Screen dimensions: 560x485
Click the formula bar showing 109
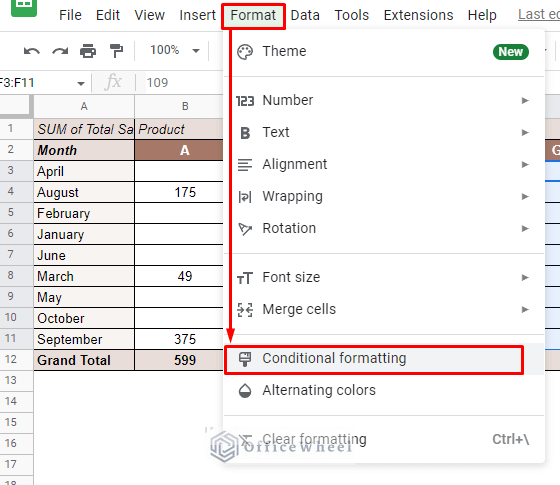[184, 83]
